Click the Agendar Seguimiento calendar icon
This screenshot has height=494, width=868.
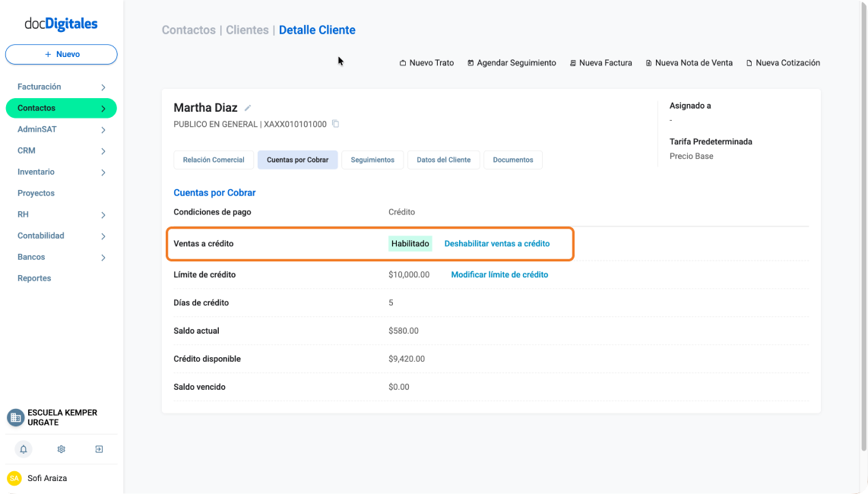[x=470, y=63]
